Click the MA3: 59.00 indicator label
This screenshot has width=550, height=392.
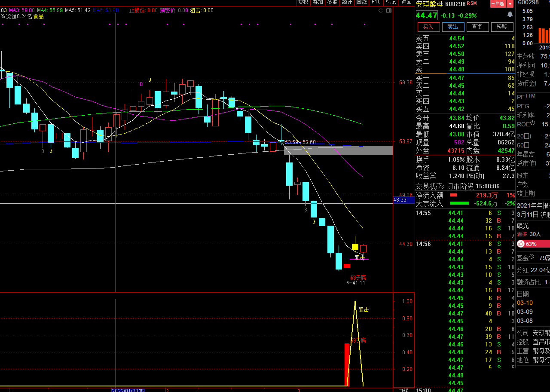point(22,10)
